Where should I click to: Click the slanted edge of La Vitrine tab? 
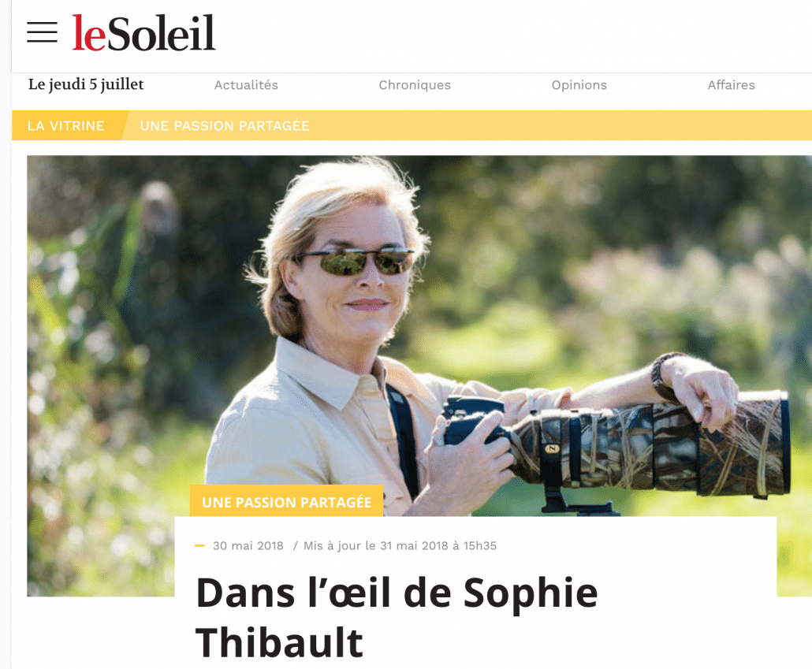pos(125,126)
